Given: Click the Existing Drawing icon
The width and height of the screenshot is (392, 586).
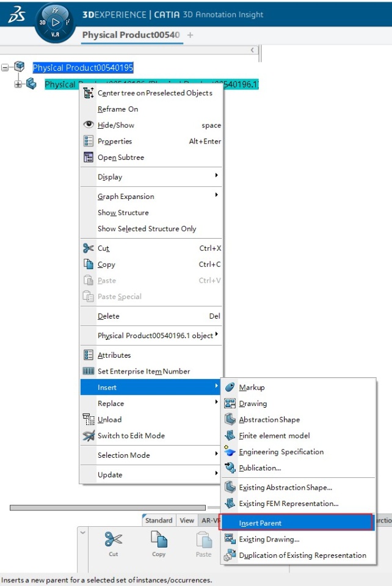Looking at the screenshot, I should pyautogui.click(x=230, y=539).
